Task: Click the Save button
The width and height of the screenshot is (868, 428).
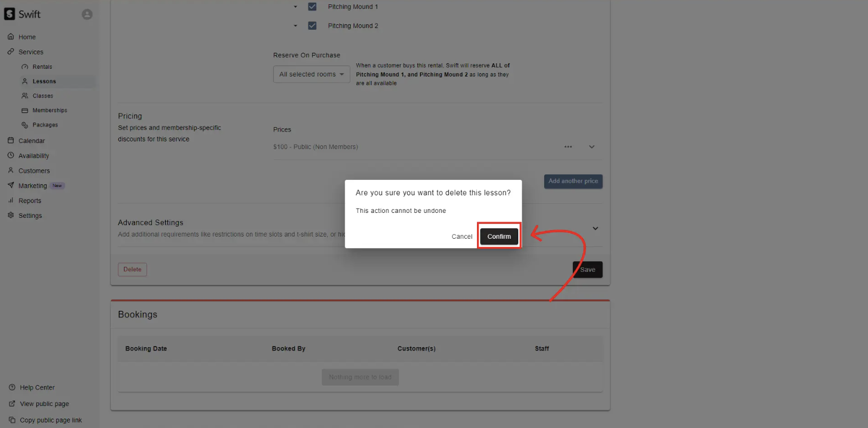Action: point(588,270)
